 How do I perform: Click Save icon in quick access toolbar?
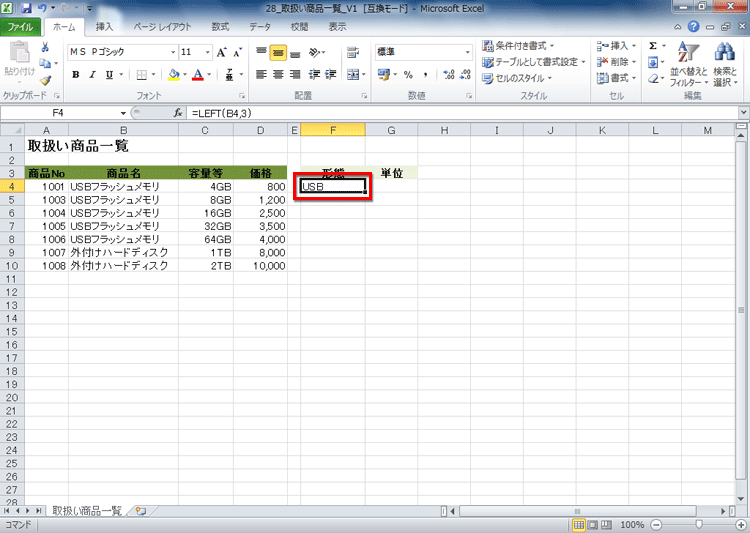point(26,8)
